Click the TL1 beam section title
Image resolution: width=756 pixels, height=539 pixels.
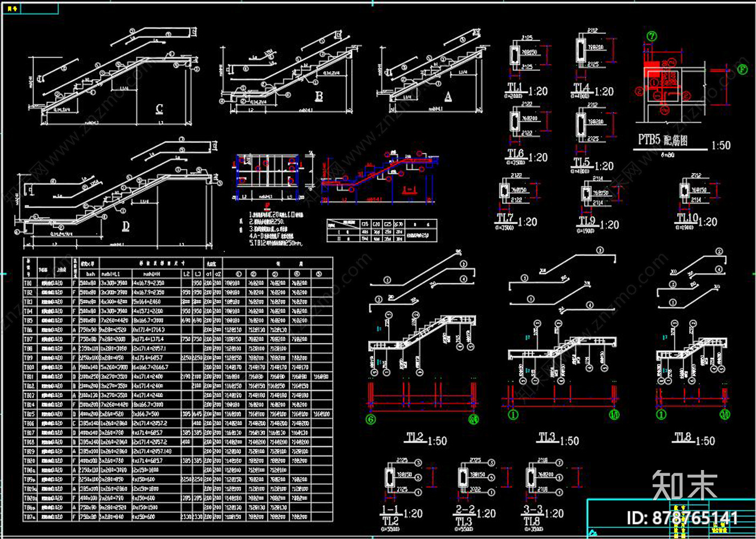(515, 87)
